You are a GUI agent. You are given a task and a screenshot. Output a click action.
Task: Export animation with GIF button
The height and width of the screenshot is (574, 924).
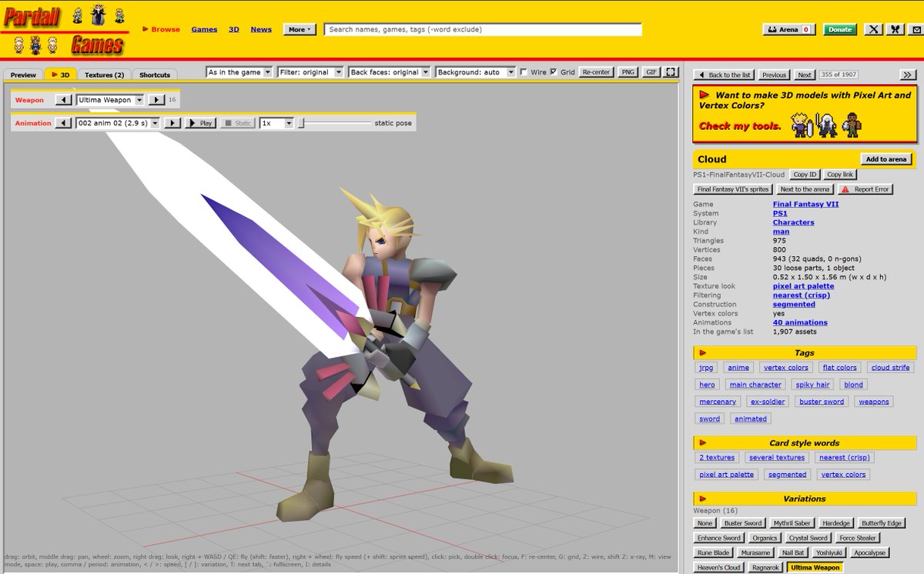(x=651, y=72)
